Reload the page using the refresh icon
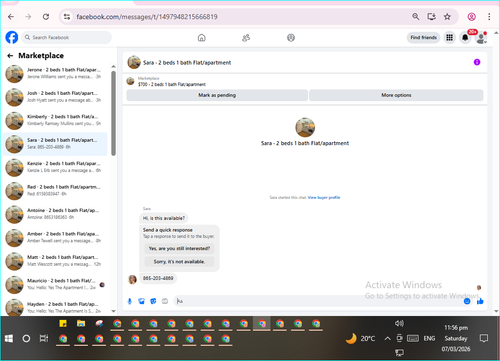The width and height of the screenshot is (500, 361). point(46,17)
